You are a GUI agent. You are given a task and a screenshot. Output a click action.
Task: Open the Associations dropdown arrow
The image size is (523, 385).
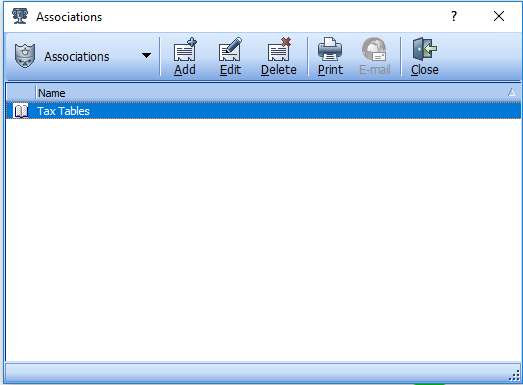[x=146, y=55]
